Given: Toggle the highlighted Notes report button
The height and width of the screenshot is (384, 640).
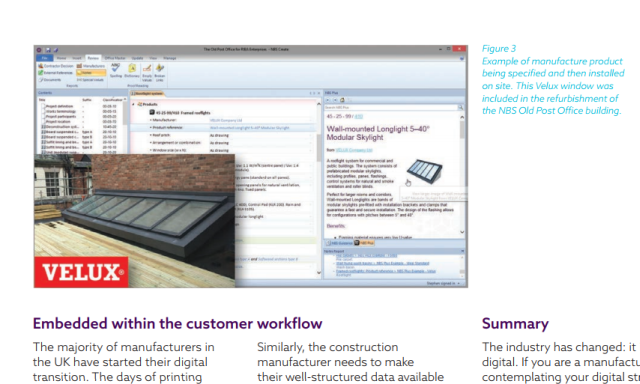Looking at the screenshot, I should point(91,73).
